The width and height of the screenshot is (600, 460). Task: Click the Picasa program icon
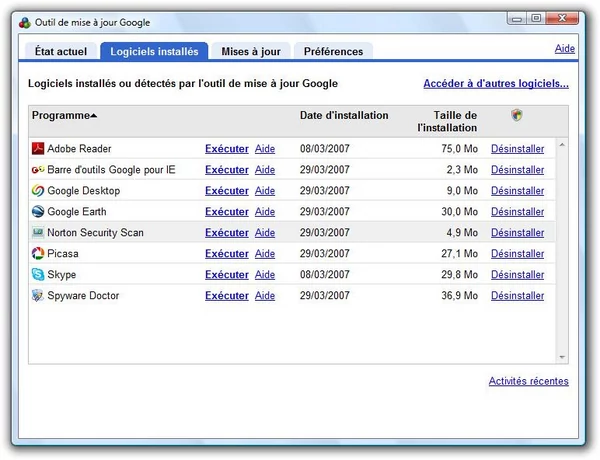point(38,253)
